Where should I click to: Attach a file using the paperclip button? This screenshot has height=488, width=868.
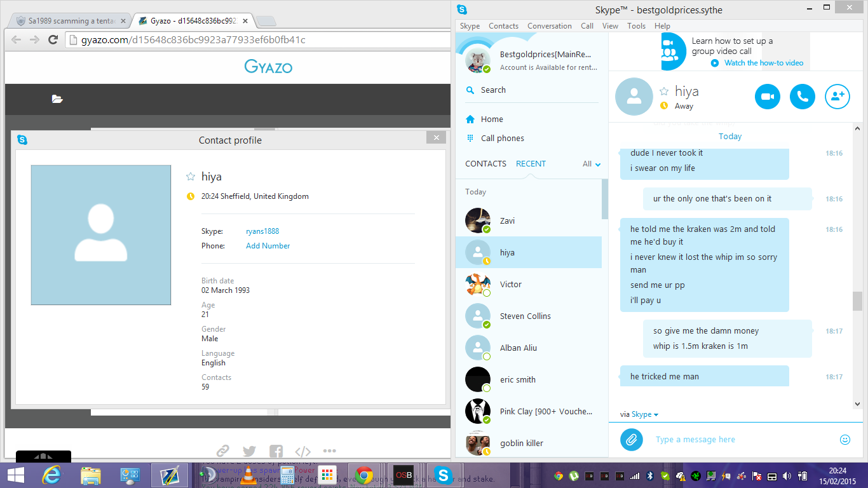point(632,439)
